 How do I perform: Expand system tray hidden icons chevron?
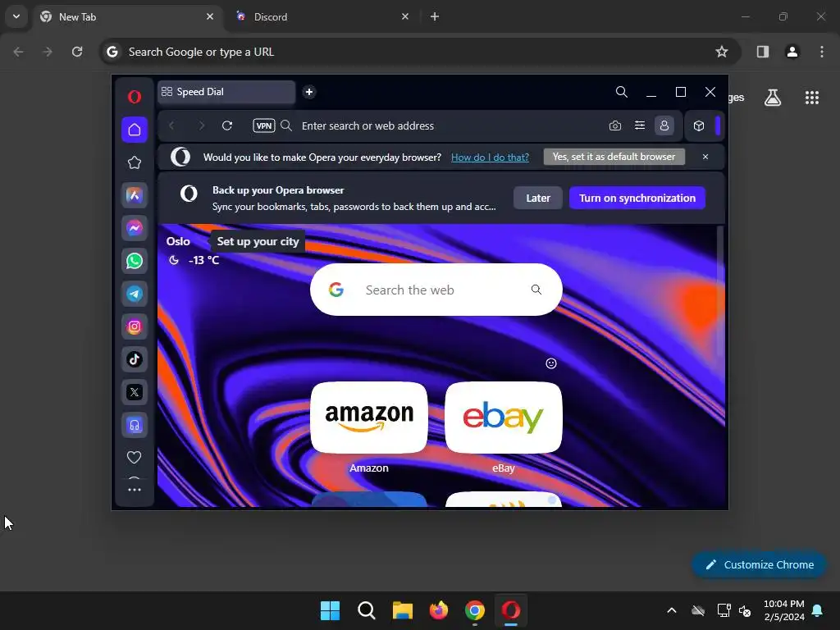[672, 610]
